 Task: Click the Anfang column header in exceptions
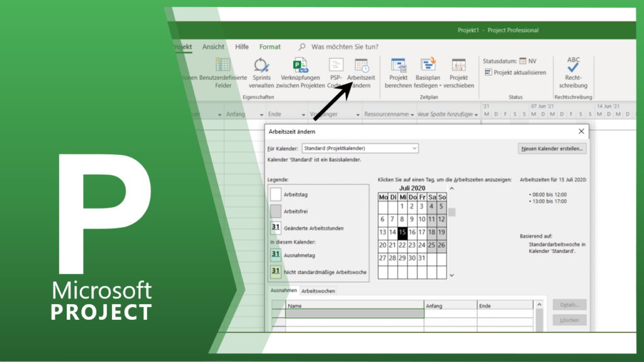click(x=450, y=305)
